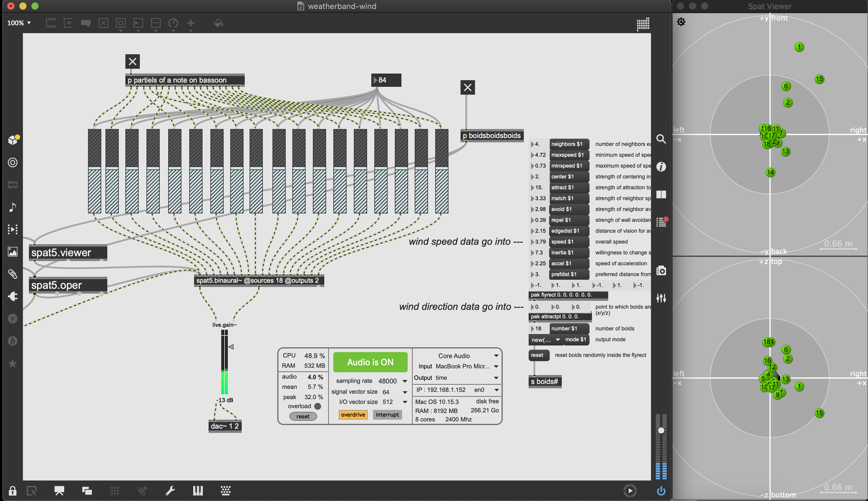Click the maxspeed $1 message box
The image size is (868, 501).
[569, 155]
